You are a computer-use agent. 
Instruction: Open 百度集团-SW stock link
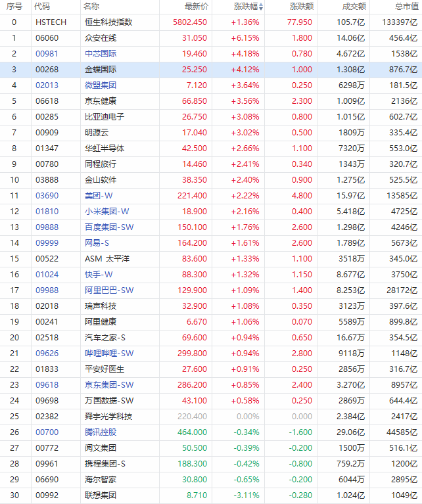tap(109, 227)
